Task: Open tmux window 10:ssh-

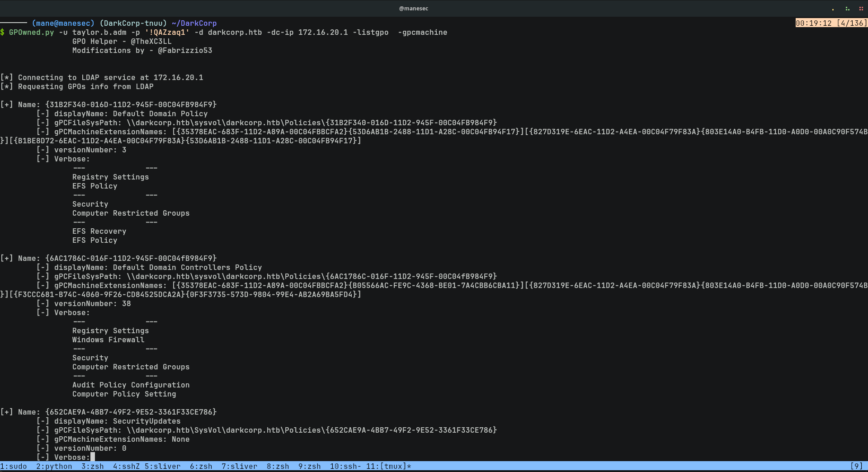Action: coord(345,466)
